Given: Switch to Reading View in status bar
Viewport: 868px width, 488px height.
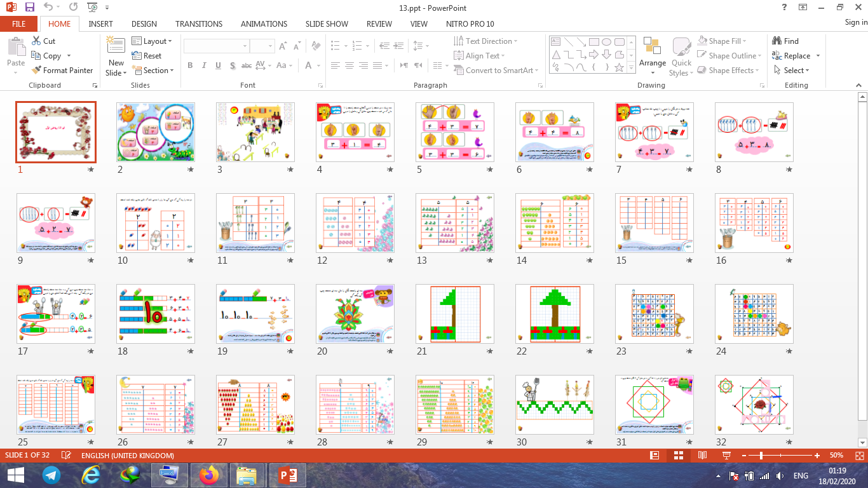Looking at the screenshot, I should click(702, 456).
